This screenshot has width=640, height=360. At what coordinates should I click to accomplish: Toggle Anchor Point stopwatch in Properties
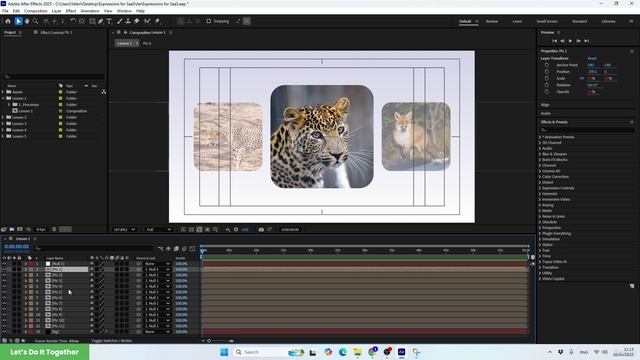click(547, 65)
